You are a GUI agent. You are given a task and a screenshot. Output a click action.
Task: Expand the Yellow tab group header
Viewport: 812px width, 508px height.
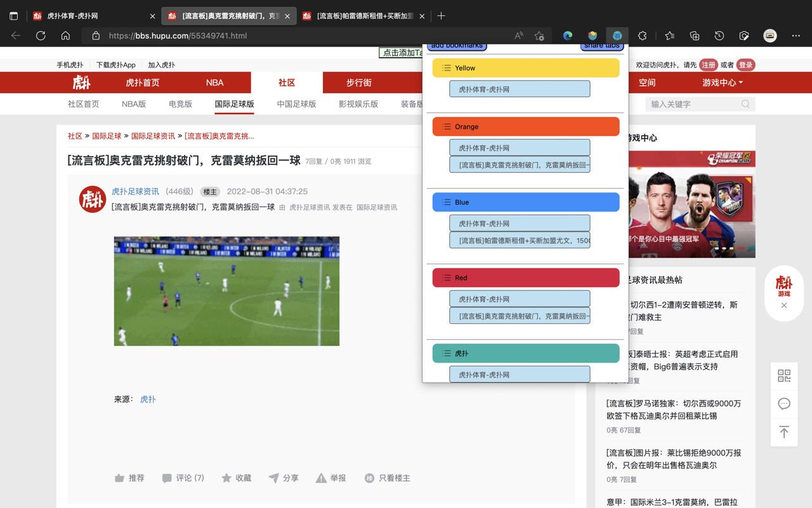[526, 68]
